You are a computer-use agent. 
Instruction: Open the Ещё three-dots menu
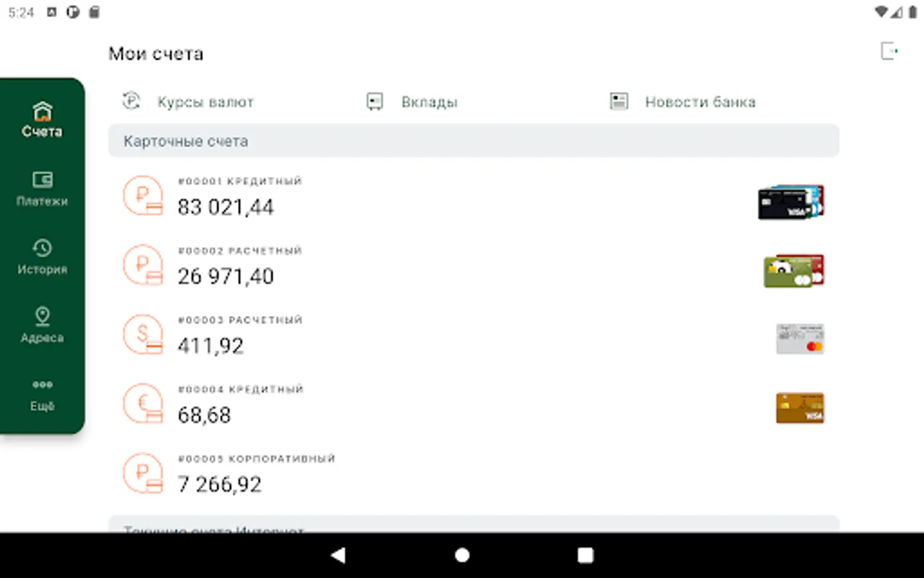42,385
